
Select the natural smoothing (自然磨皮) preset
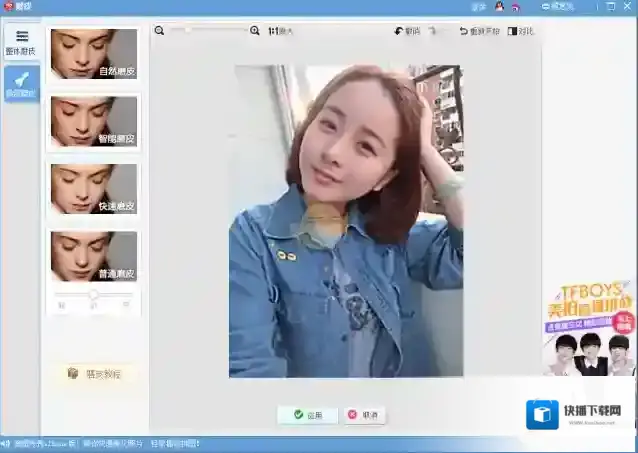pyautogui.click(x=94, y=54)
